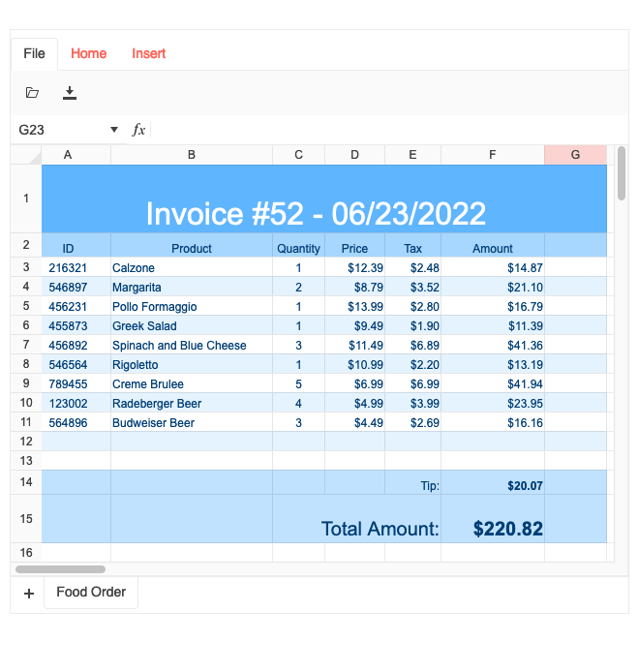Select the Food Order sheet tab
This screenshot has width=639, height=672.
click(x=91, y=592)
